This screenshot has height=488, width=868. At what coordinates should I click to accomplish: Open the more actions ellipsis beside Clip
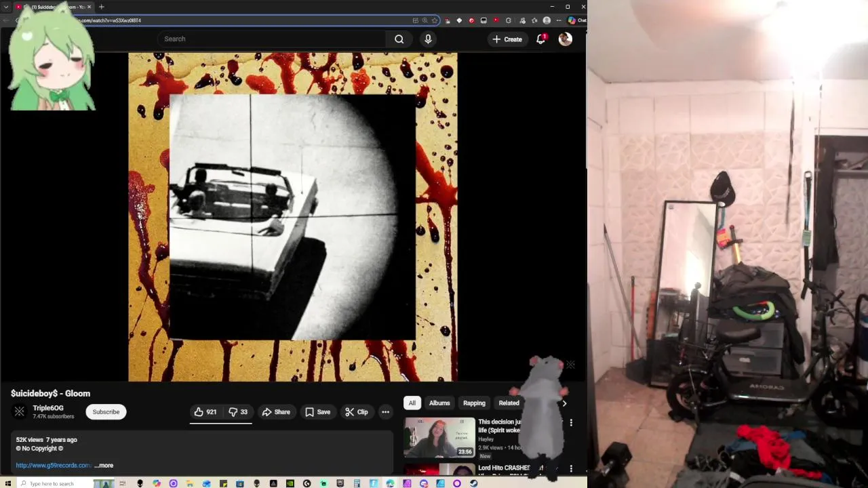coord(385,411)
